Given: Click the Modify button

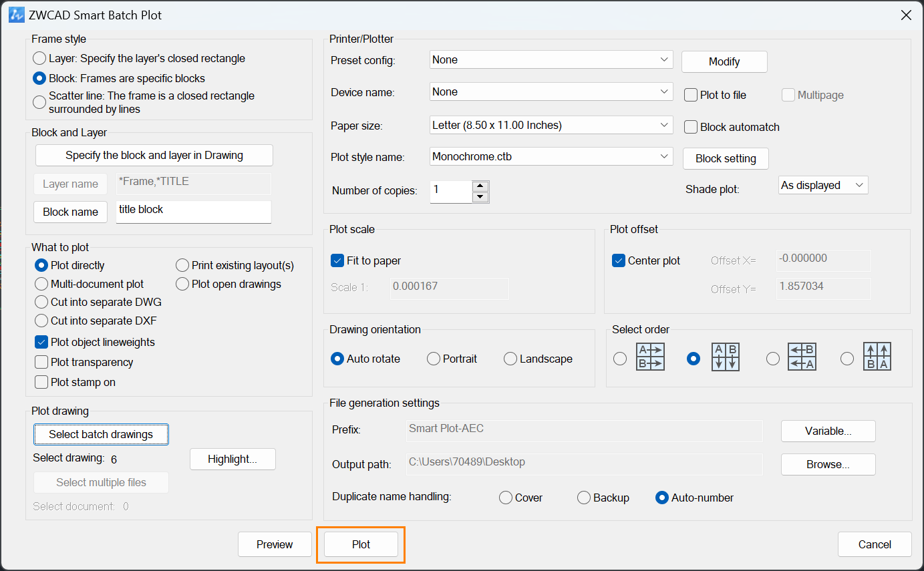Looking at the screenshot, I should pyautogui.click(x=724, y=61).
